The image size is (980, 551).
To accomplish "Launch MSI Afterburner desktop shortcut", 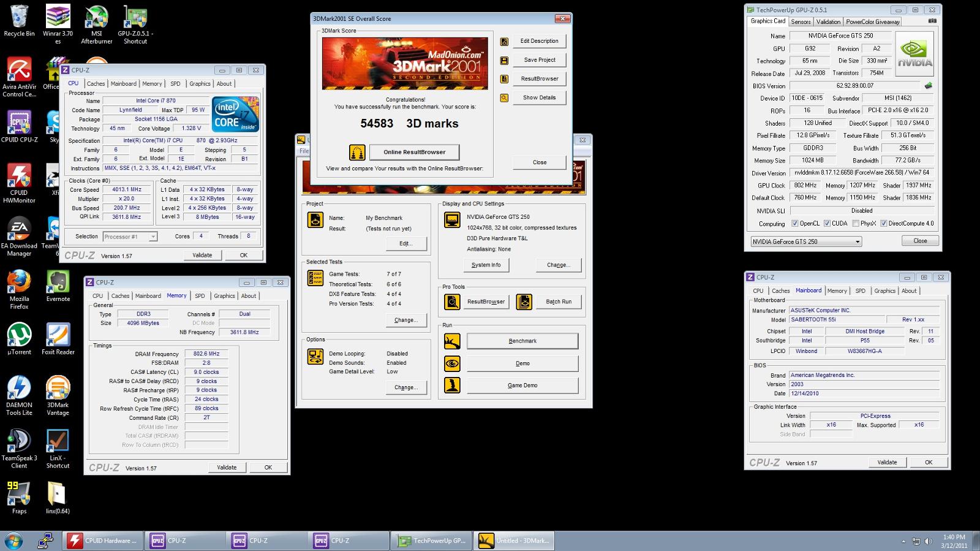I will 96,25.
